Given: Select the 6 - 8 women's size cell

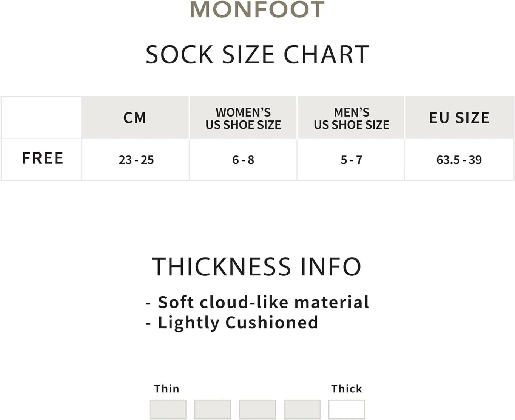Looking at the screenshot, I should coord(243,160).
